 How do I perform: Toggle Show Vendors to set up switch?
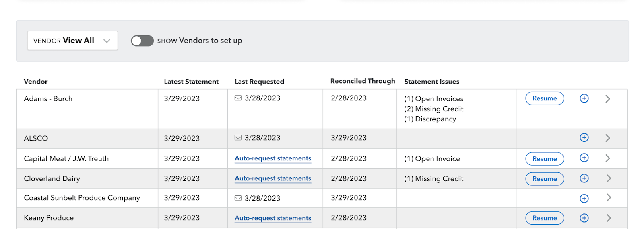pos(142,41)
